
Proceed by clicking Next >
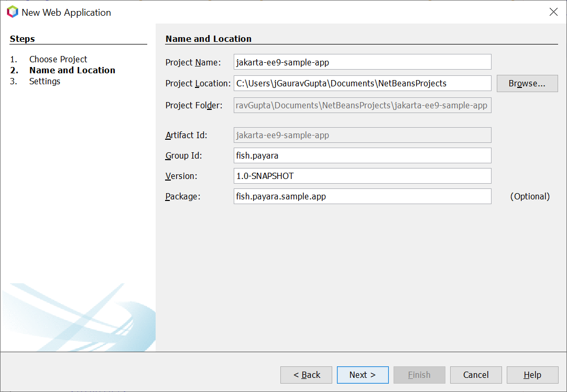pyautogui.click(x=363, y=375)
